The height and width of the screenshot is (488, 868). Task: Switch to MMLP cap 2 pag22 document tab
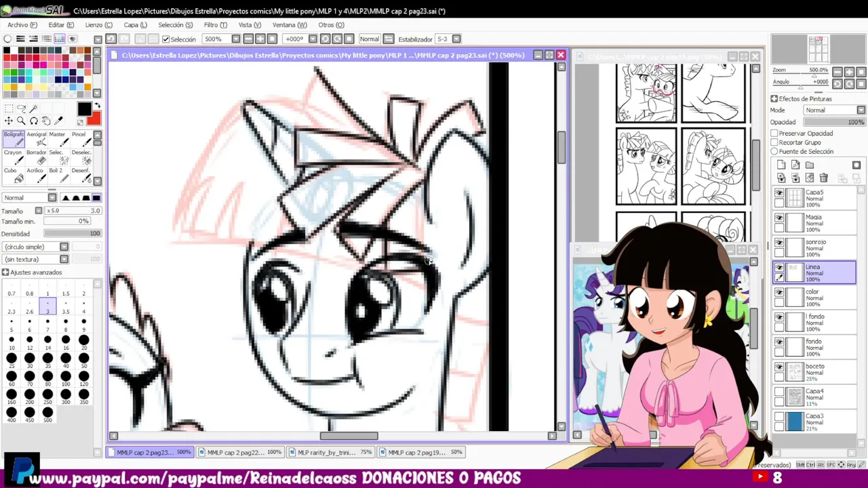point(241,452)
